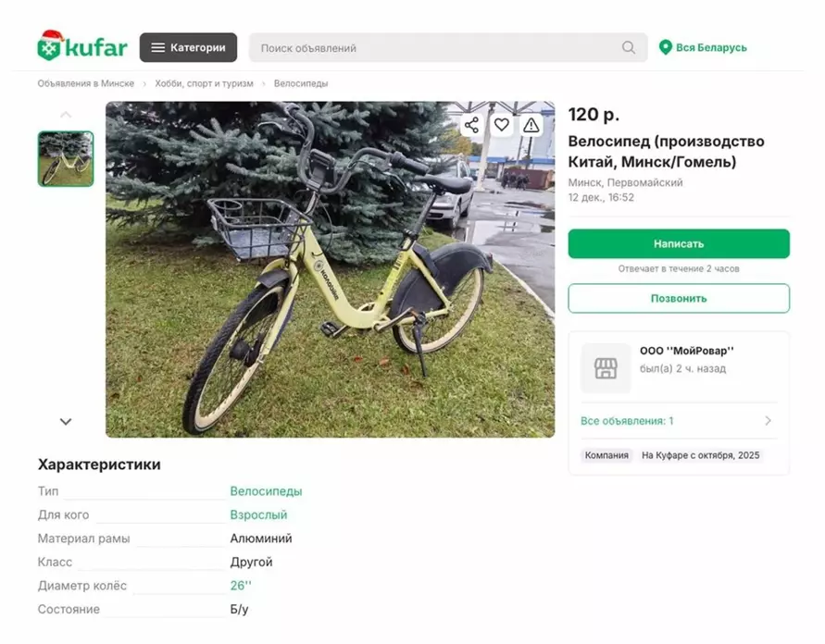Select the bicycle photo thumbnail
The width and height of the screenshot is (825, 644).
pos(66,158)
